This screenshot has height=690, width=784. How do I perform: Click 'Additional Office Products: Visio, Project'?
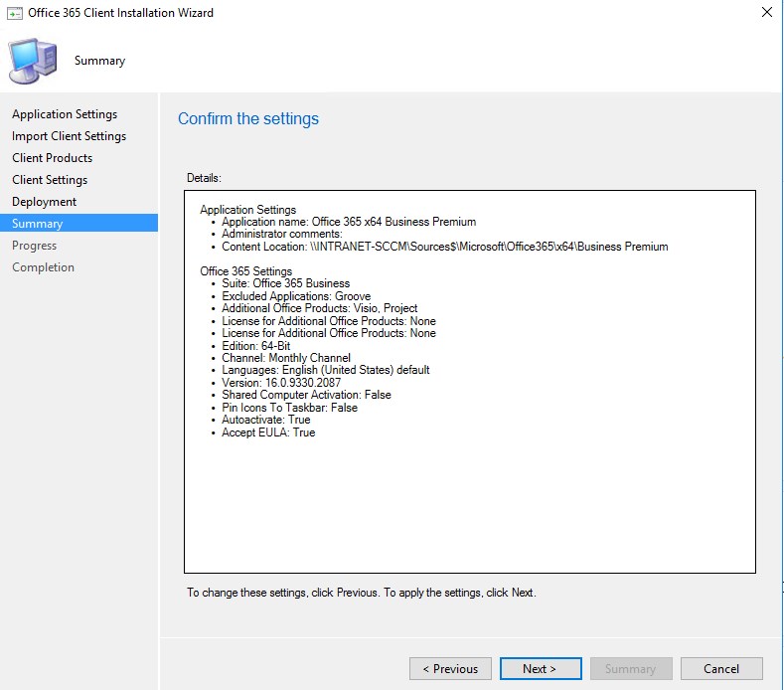(x=320, y=308)
